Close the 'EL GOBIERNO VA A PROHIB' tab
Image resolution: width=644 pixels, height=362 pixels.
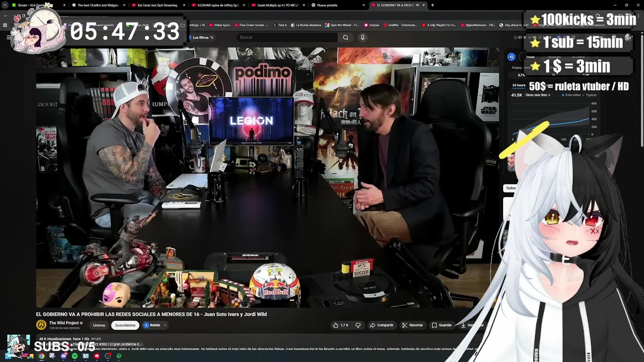tap(423, 5)
